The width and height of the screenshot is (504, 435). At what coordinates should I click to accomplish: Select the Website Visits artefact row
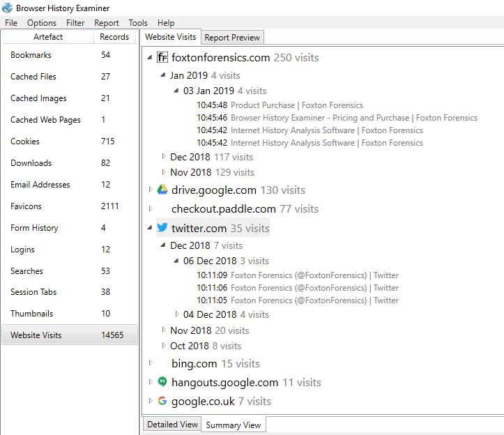70,335
